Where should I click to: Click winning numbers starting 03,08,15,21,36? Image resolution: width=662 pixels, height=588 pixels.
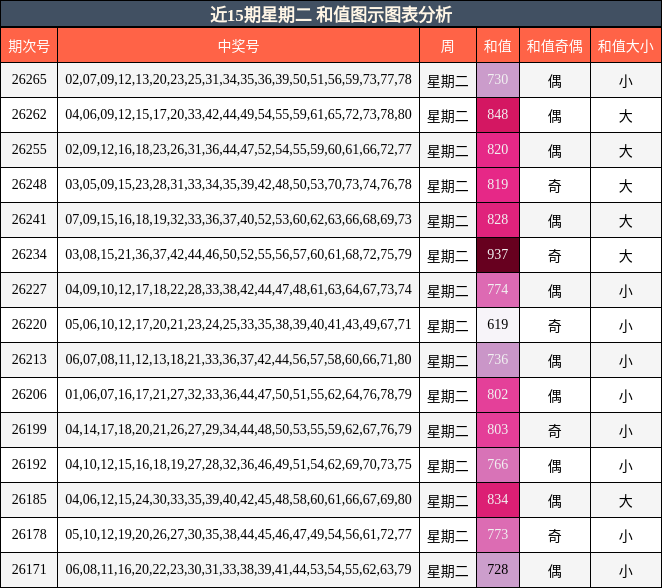(x=238, y=255)
